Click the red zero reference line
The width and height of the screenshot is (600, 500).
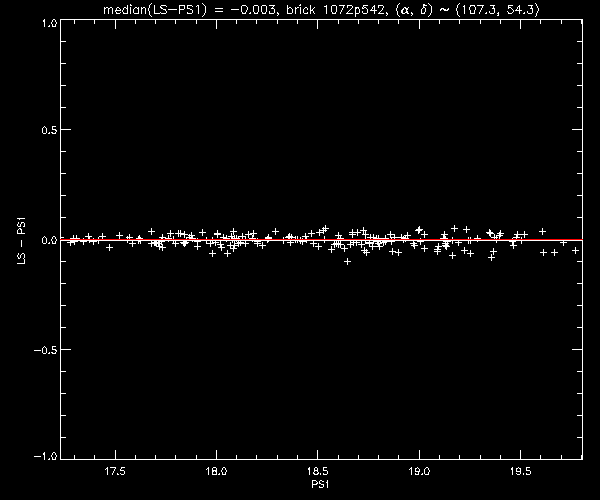321,240
